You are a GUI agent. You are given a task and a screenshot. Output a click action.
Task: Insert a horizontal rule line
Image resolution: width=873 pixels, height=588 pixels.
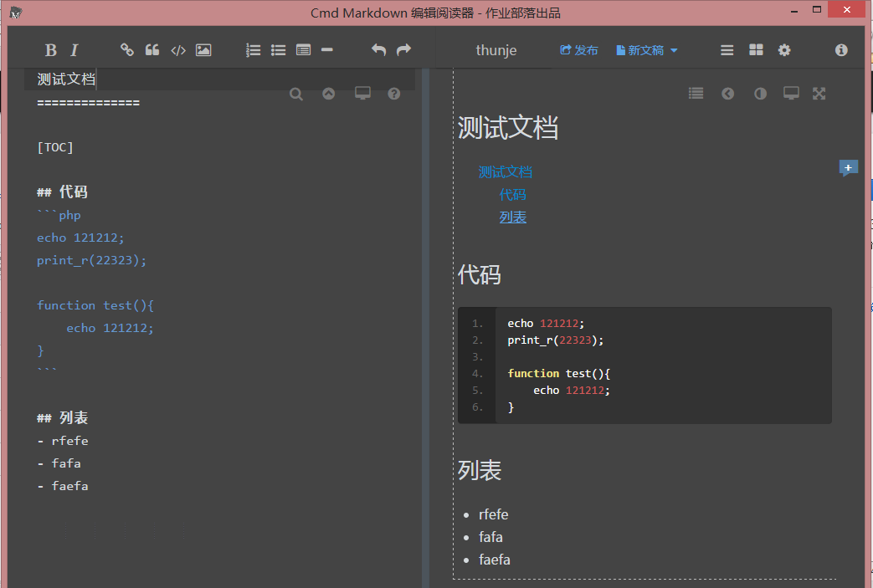click(327, 49)
